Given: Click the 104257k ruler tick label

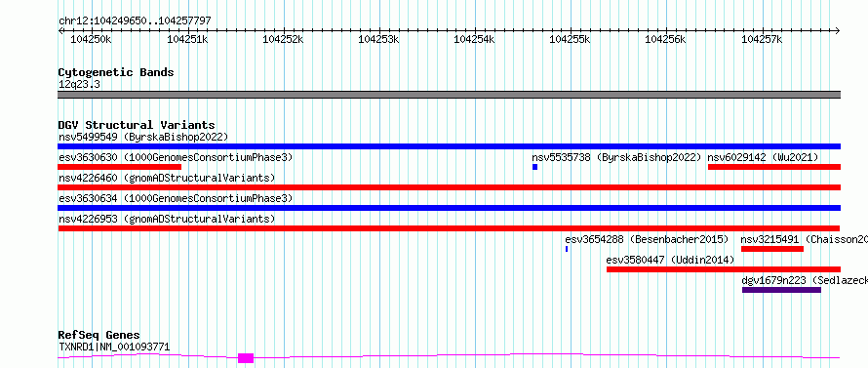Looking at the screenshot, I should tap(762, 39).
